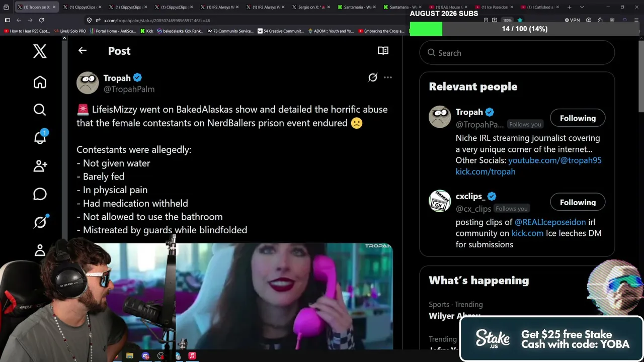
Task: Open Explore search in the sidebar
Action: pyautogui.click(x=40, y=110)
